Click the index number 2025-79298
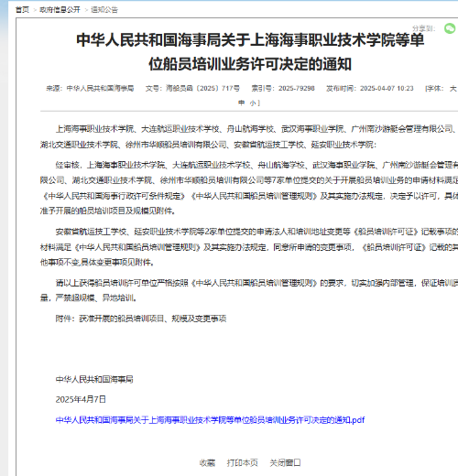458x476 pixels. coord(296,89)
